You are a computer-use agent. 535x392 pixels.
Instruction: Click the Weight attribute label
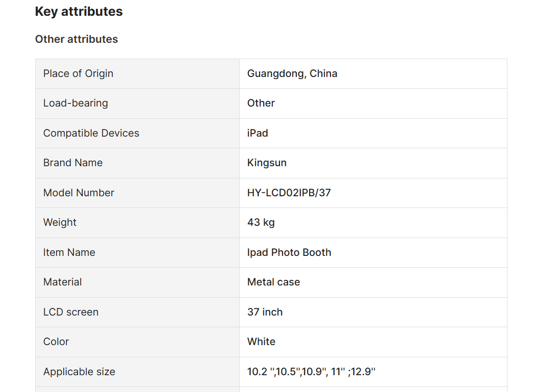[x=60, y=222]
